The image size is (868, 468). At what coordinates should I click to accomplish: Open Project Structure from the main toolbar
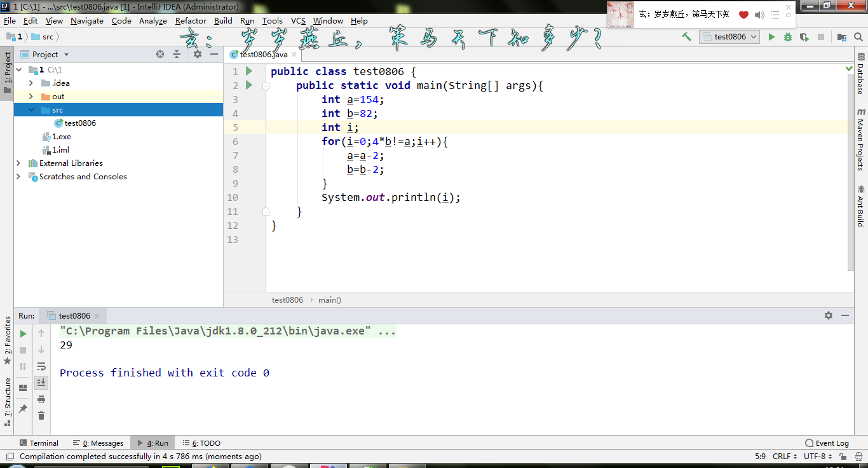tap(841, 37)
